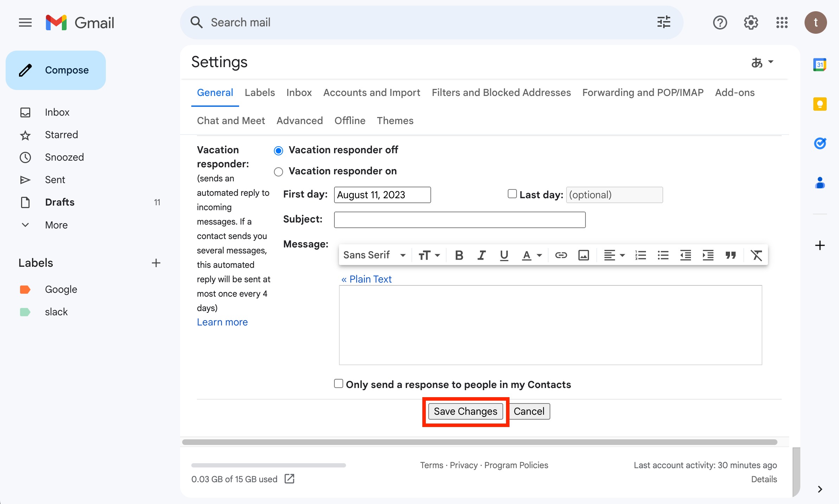Open the account avatar 't'

pyautogui.click(x=815, y=23)
